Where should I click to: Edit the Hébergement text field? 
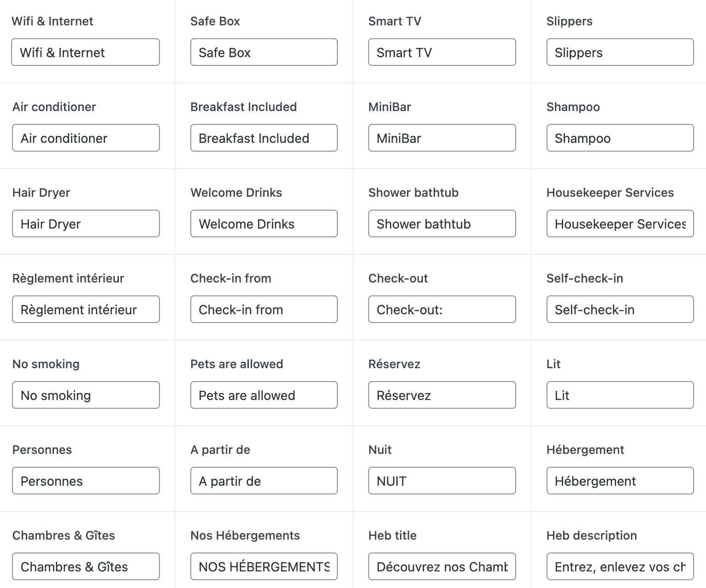point(620,481)
